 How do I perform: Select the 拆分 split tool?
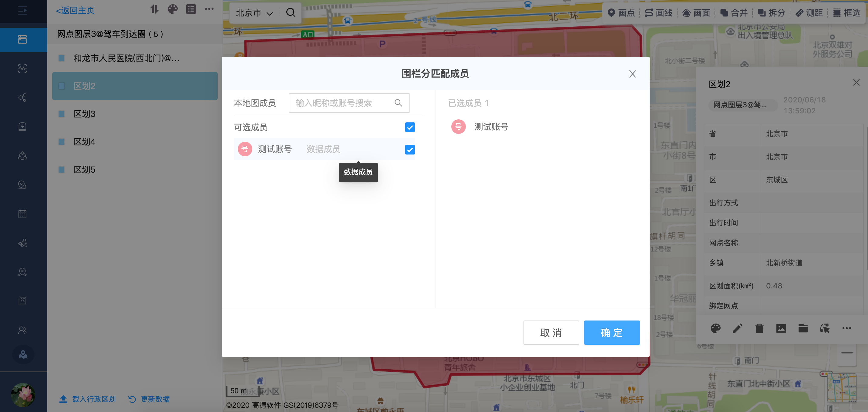772,13
